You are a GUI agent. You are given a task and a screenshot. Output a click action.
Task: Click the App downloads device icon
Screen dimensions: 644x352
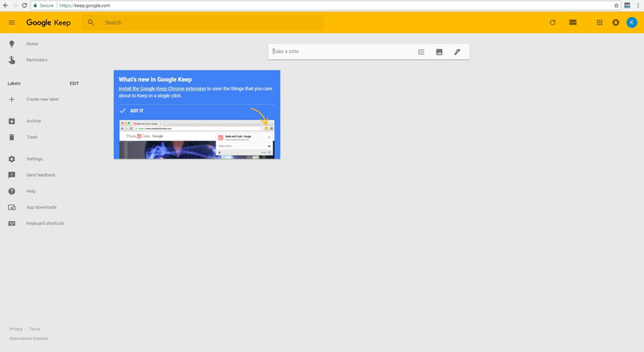(x=11, y=207)
